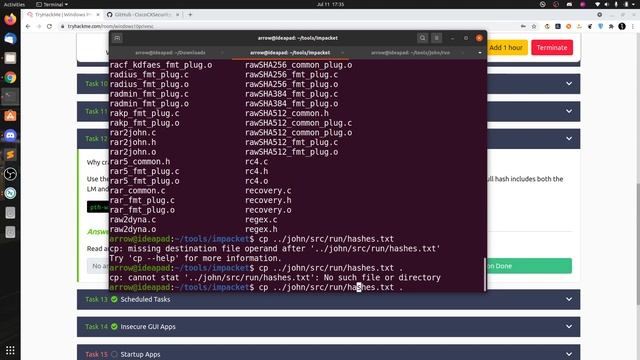Open Ubuntu Software from the dock
This screenshot has height=360, width=640.
(10, 116)
